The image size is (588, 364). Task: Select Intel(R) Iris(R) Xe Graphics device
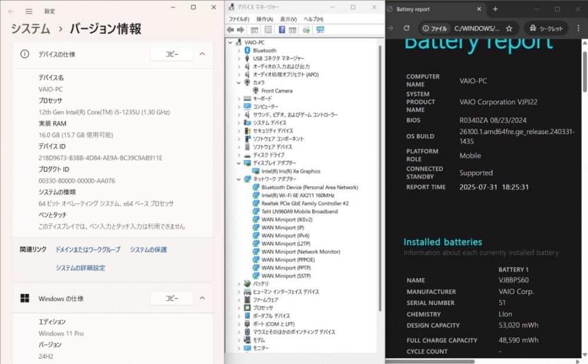click(x=291, y=171)
